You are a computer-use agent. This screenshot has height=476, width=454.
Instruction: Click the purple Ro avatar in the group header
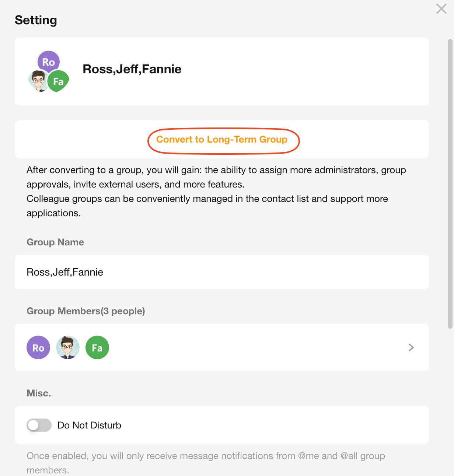tap(49, 62)
